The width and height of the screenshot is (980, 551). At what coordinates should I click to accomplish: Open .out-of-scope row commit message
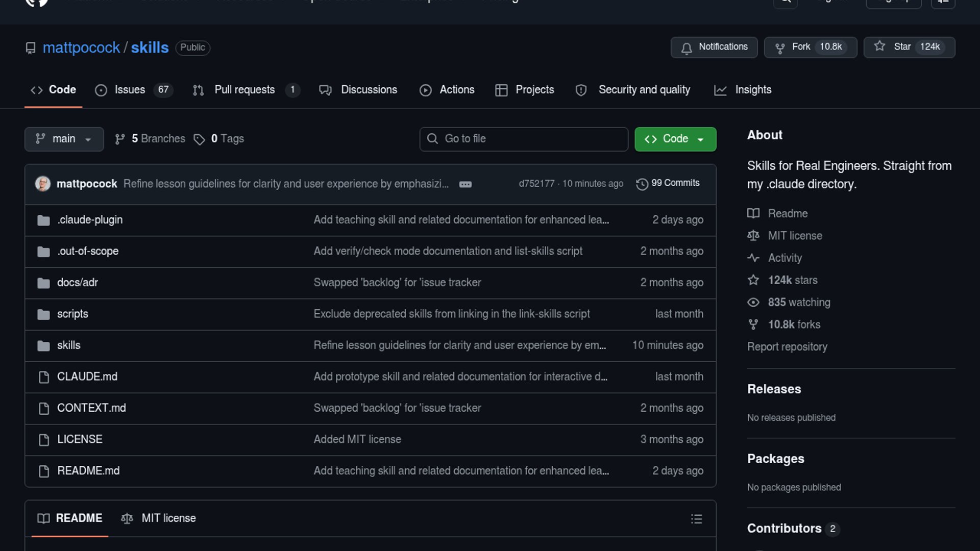(448, 252)
